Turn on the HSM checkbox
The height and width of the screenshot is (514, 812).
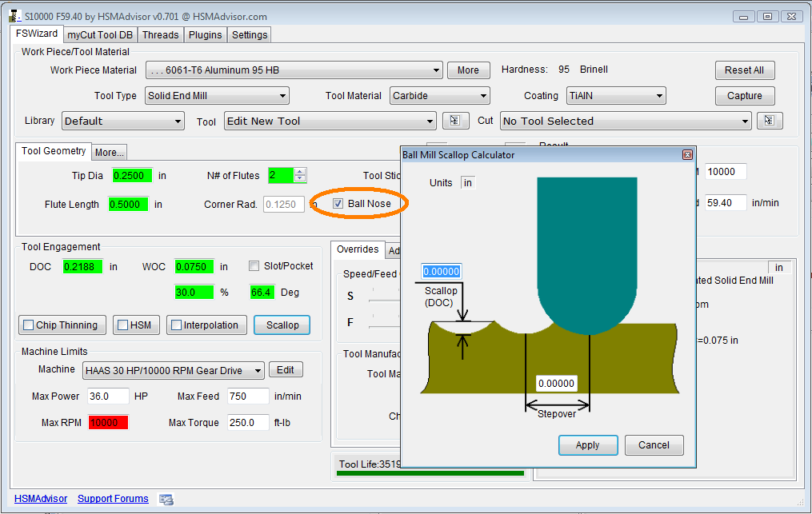[123, 325]
